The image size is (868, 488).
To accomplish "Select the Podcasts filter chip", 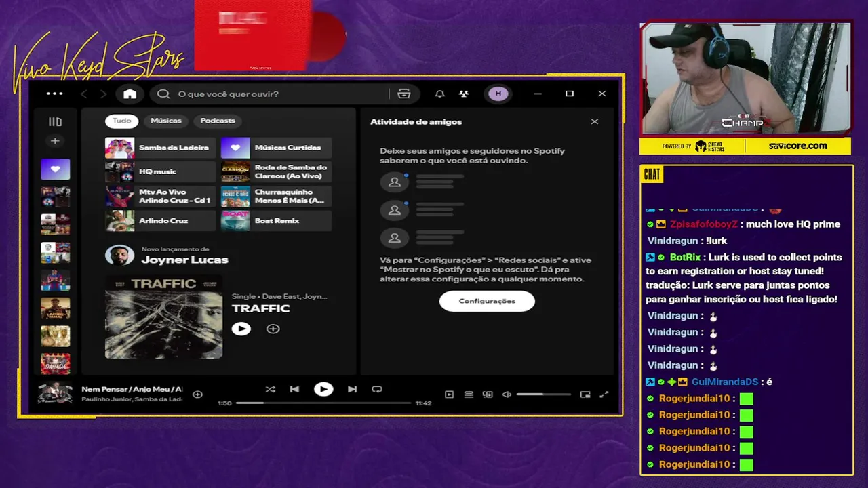I will tap(218, 121).
